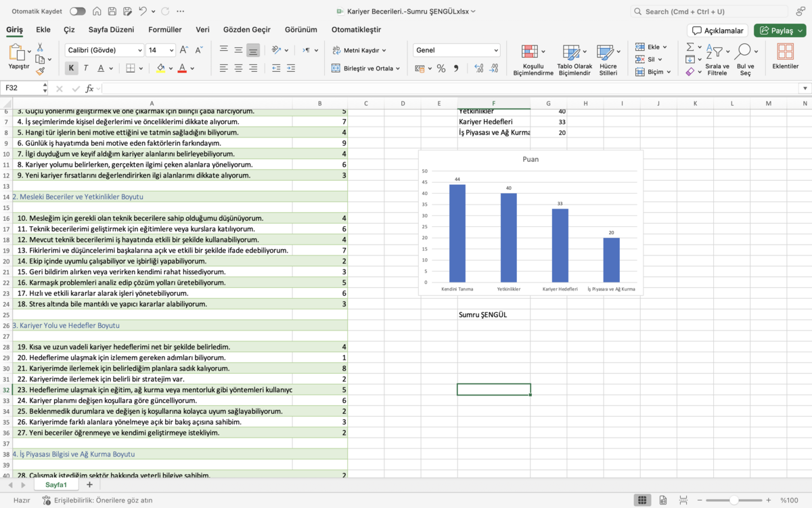
Task: Click the Format Painter brush icon
Action: tap(40, 70)
